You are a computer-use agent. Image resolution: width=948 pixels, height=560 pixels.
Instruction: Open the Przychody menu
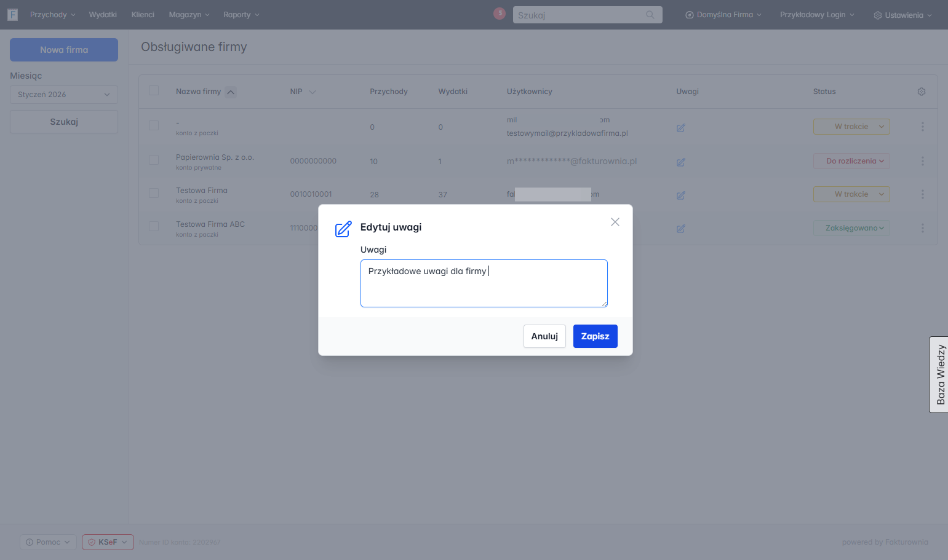pos(53,15)
